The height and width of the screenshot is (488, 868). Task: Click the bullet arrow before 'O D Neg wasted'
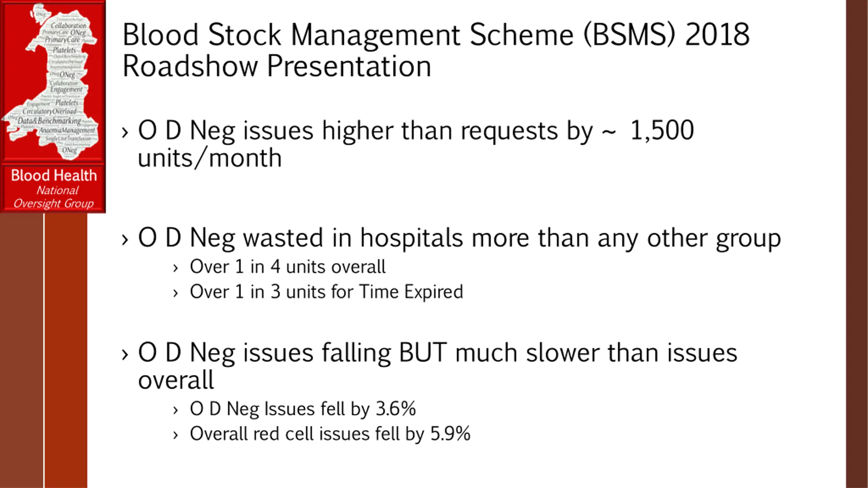pyautogui.click(x=125, y=240)
